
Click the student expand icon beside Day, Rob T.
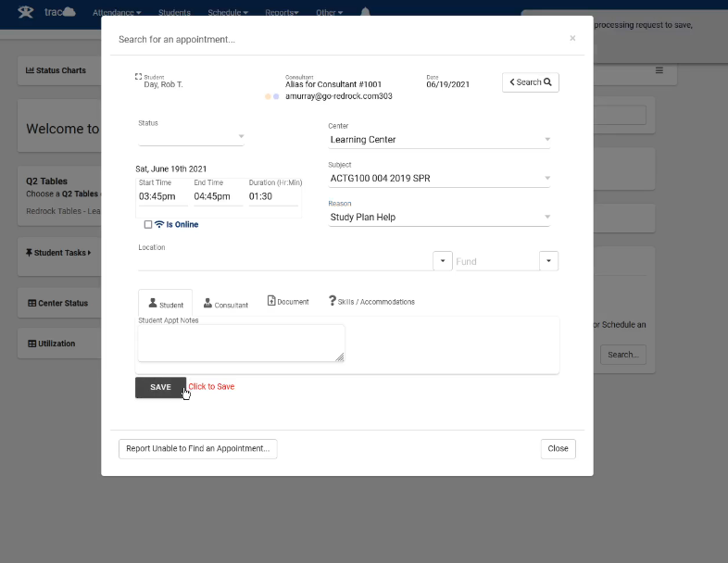point(138,77)
